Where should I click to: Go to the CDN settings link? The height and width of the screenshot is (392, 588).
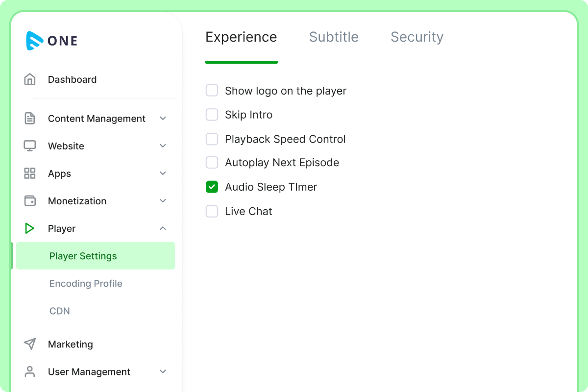(60, 311)
